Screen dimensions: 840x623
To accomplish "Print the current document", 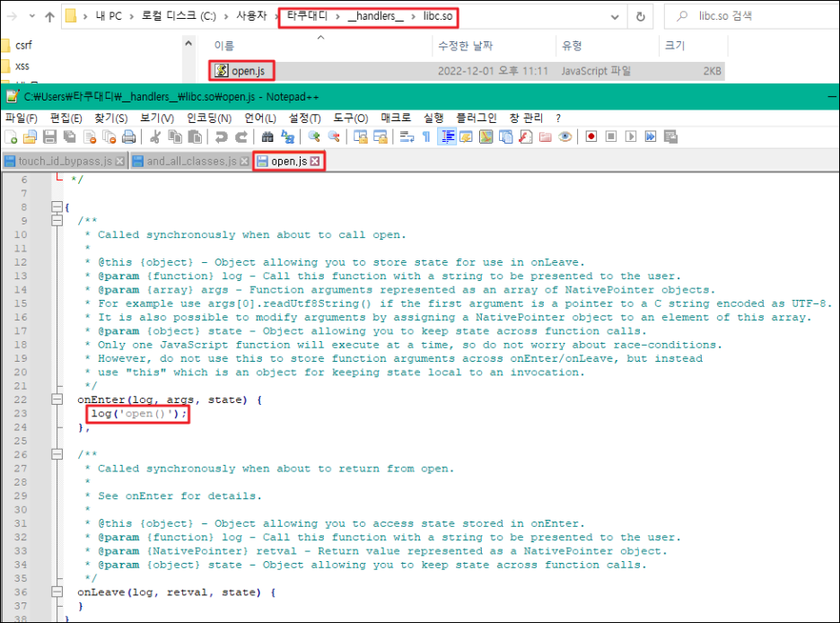I will click(x=129, y=137).
